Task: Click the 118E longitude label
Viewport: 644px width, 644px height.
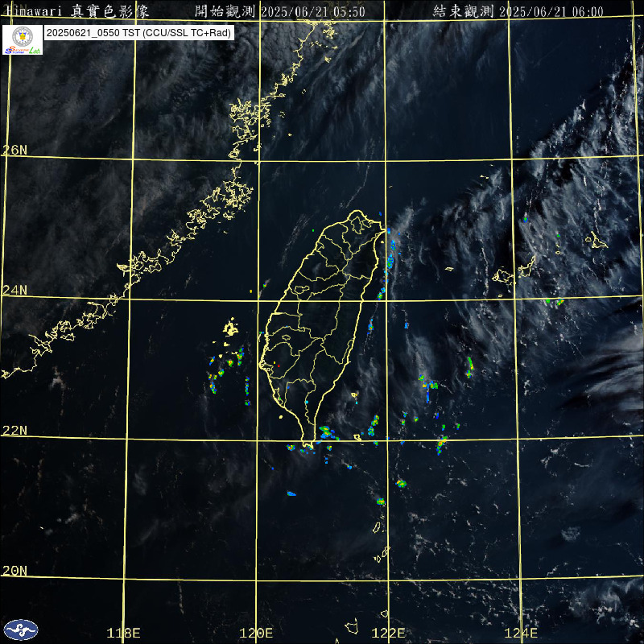Action: 123,633
